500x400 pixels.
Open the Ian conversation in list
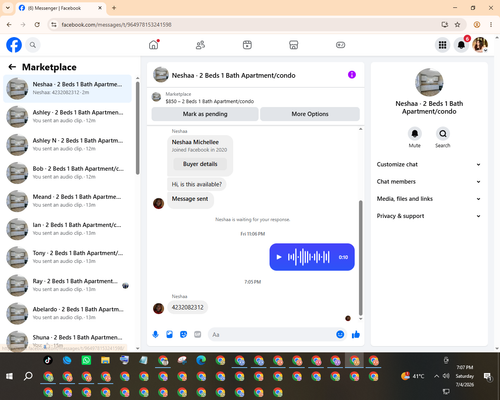tap(67, 229)
